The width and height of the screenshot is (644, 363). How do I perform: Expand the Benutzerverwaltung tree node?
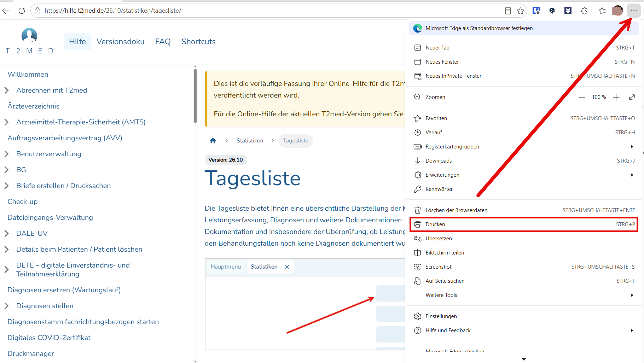coord(6,154)
